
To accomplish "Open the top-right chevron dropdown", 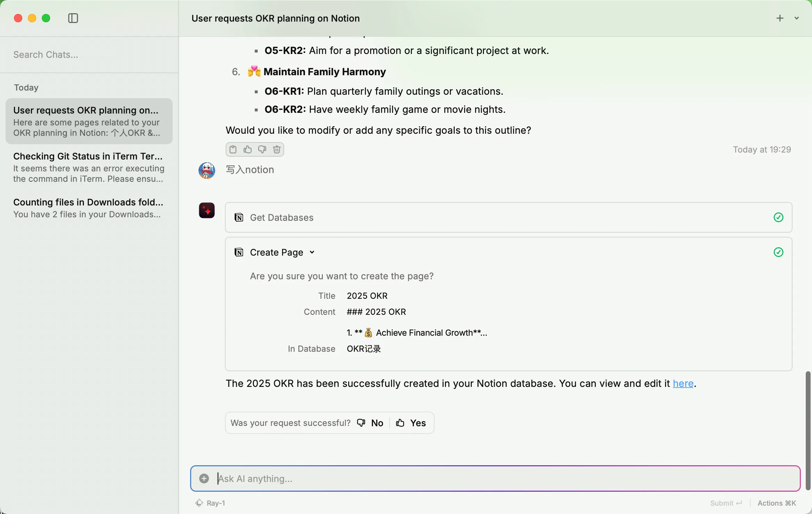I will 797,18.
